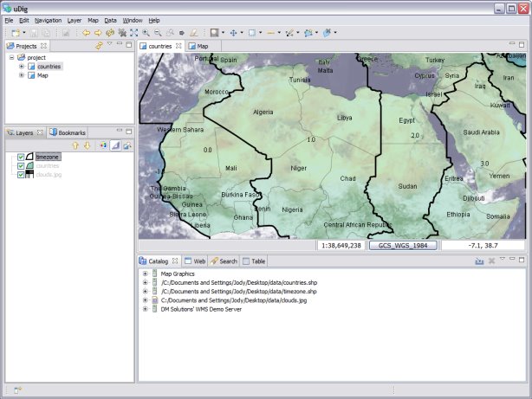The height and width of the screenshot is (399, 532).
Task: Move layer up with yellow up arrow
Action: coord(75,145)
